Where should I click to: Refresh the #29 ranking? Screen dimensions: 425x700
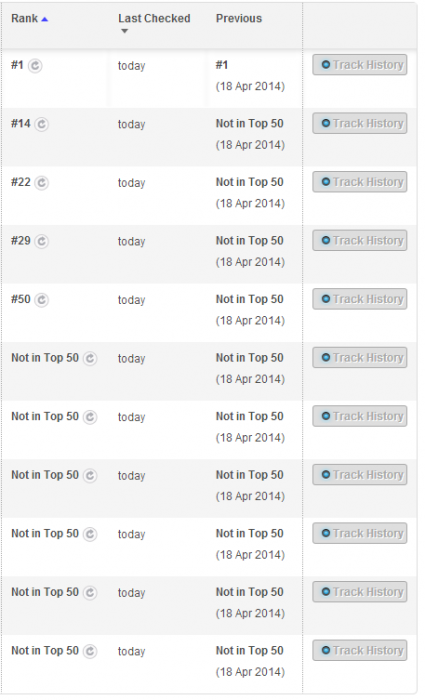click(x=42, y=241)
